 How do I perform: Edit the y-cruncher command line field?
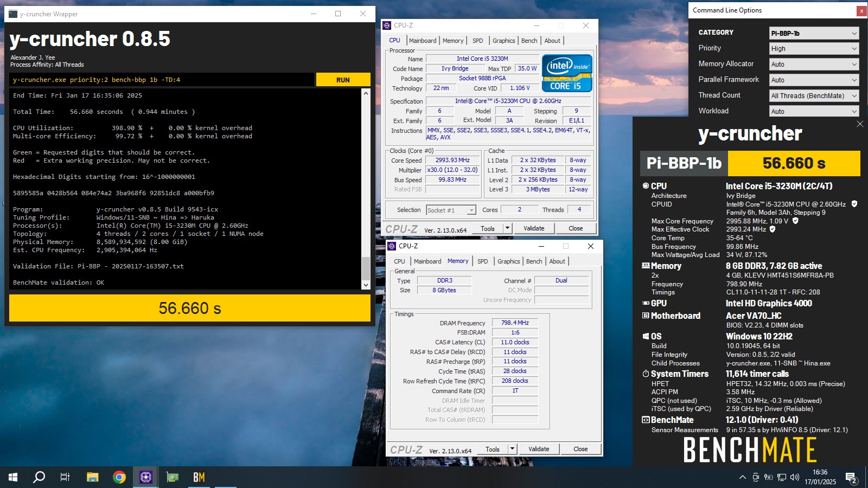(162, 80)
